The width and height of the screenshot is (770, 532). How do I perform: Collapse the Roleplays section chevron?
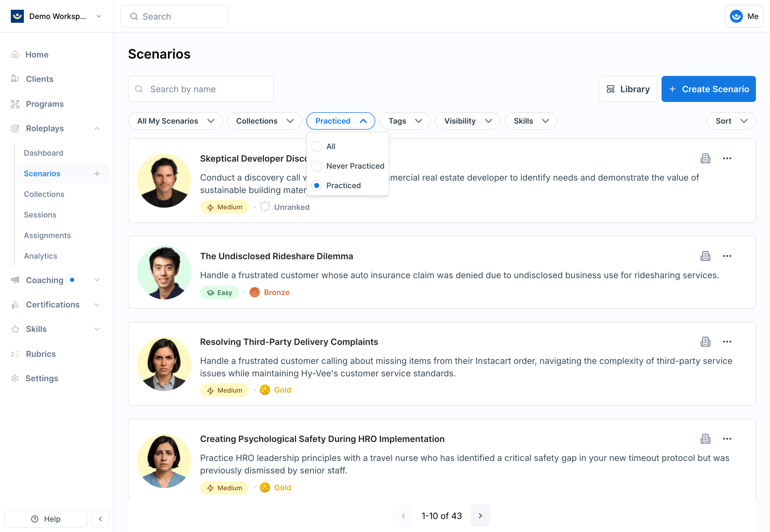97,129
